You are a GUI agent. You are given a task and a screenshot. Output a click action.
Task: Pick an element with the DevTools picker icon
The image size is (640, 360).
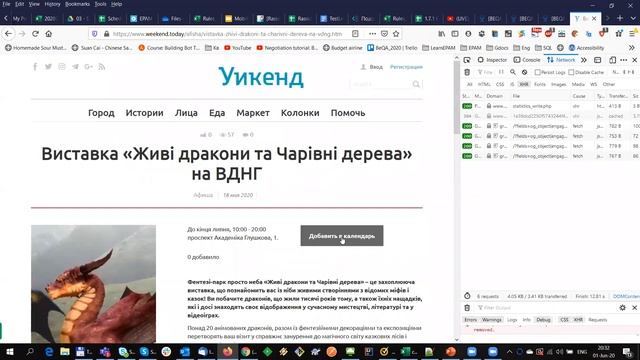[x=467, y=60]
